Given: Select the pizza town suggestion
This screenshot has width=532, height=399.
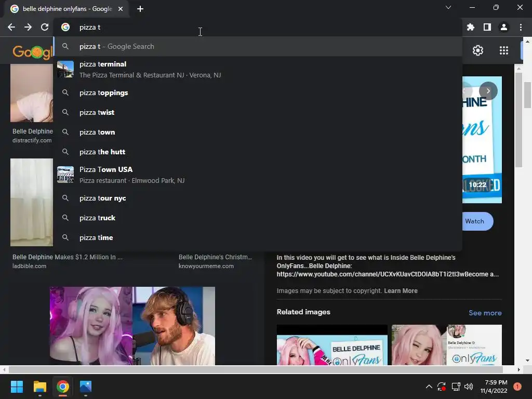Looking at the screenshot, I should tap(258, 132).
